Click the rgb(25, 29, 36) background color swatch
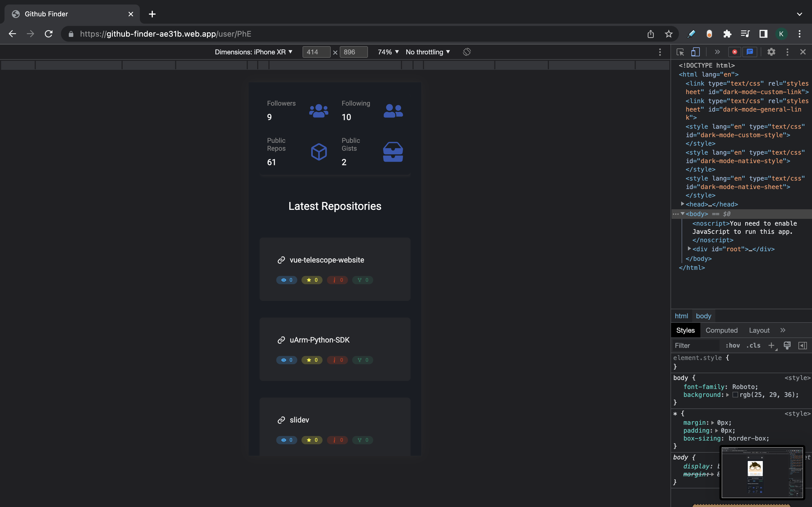Viewport: 812px width, 507px height. [x=735, y=395]
